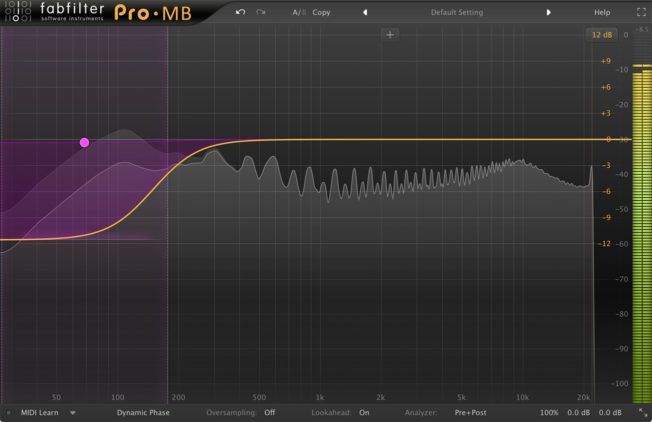Click the output level 0.0 dB value

coord(610,412)
